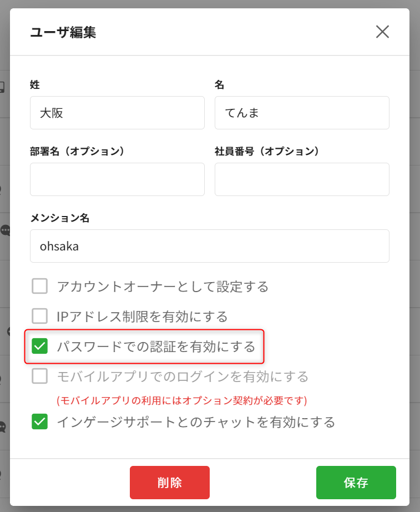The width and height of the screenshot is (420, 512).
Task: Click the メンション名 field showing ohsaka
Action: [x=209, y=246]
